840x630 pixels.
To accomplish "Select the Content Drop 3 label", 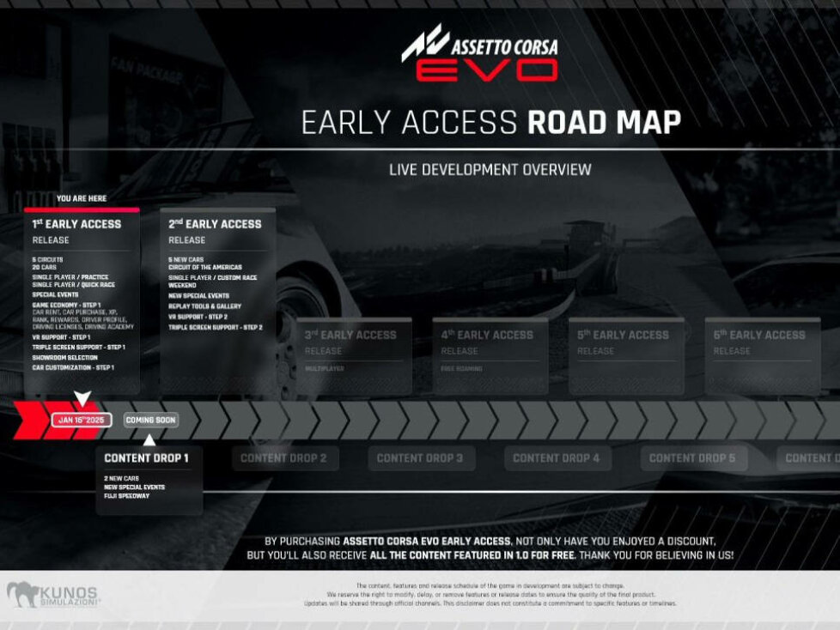I will (x=421, y=458).
